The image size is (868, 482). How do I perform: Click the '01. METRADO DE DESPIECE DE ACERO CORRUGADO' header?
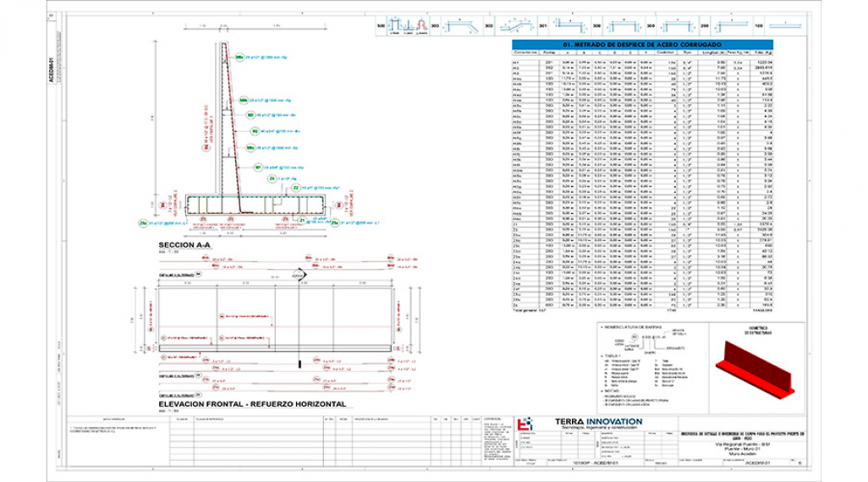[642, 44]
